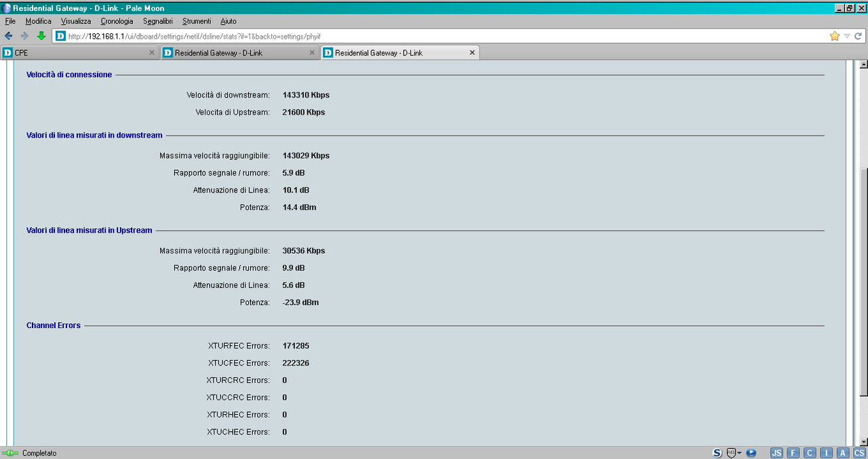Image resolution: width=868 pixels, height=459 pixels.
Task: Toggle the C button in status bar
Action: point(810,453)
